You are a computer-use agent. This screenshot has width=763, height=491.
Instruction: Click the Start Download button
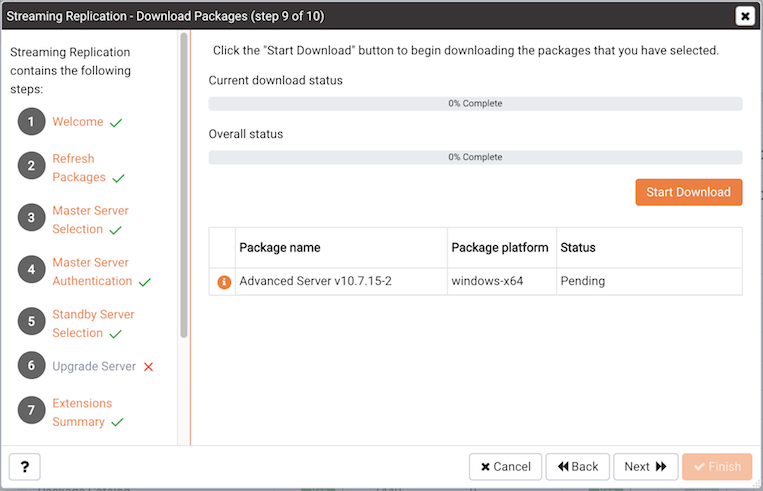[689, 192]
